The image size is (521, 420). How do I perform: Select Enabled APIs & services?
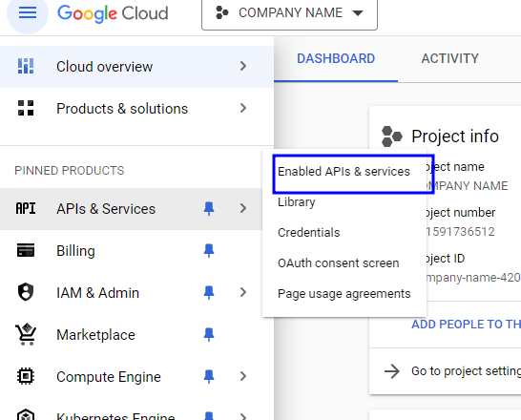[344, 172]
